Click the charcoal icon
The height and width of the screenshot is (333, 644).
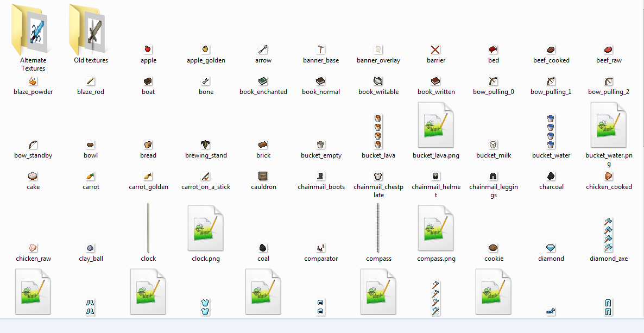pos(551,176)
